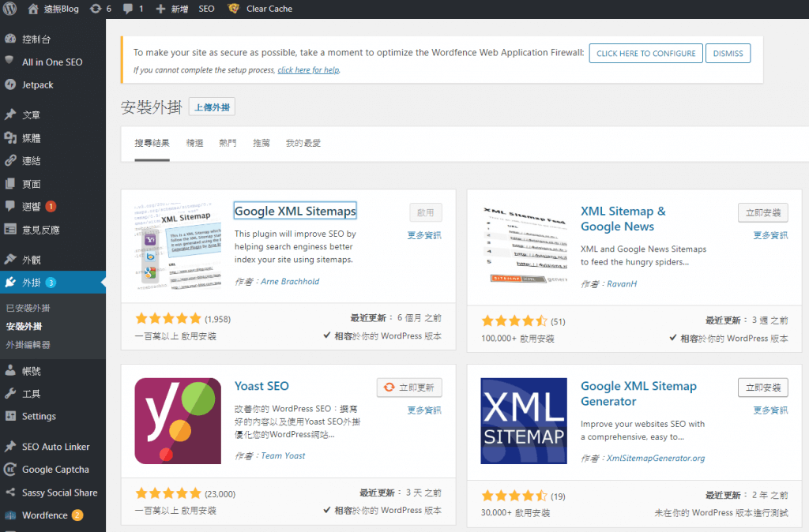Click 上傳外掛 upload button
This screenshot has width=809, height=532.
(x=212, y=107)
